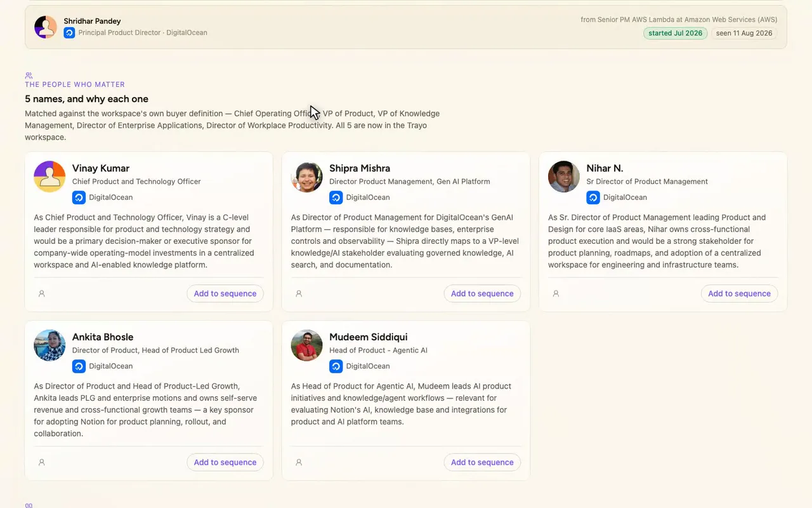Open Ankita Bhosle's profile photo
This screenshot has height=508, width=812.
pos(49,345)
